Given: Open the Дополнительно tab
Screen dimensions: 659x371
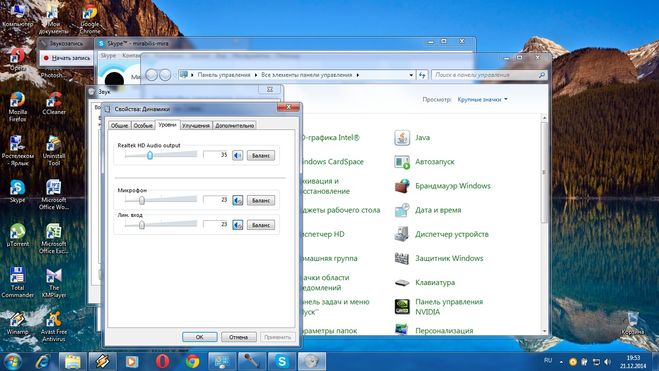Looking at the screenshot, I should [x=235, y=126].
